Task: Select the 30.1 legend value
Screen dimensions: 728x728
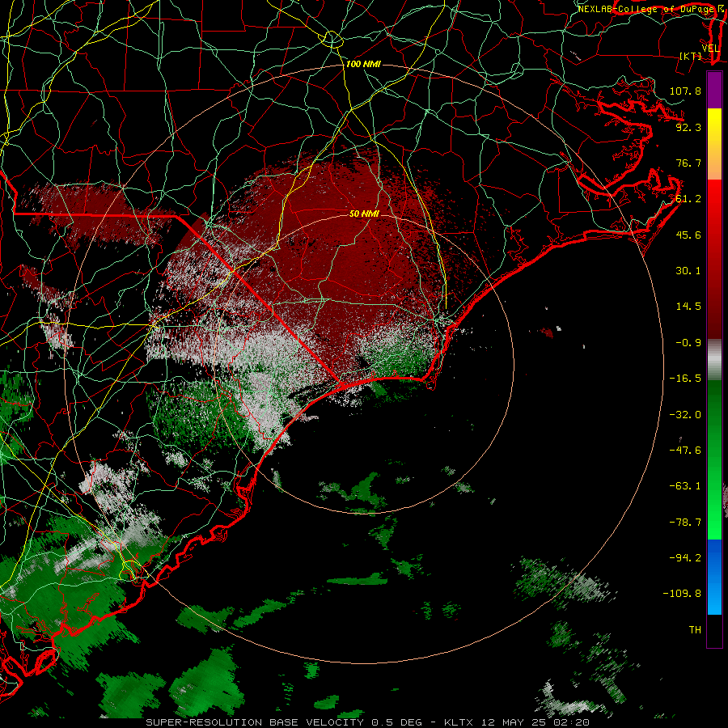Action: point(688,271)
